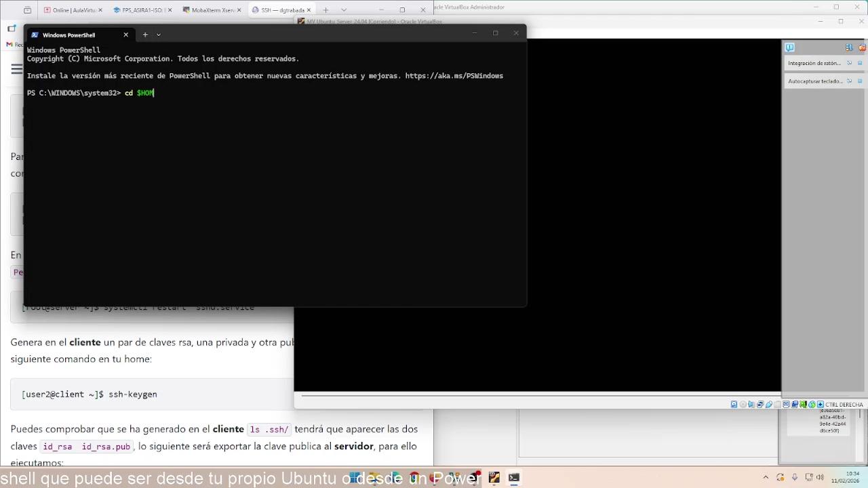
Task: Click the shared folders icon in VirtualBox status bar
Action: point(777,405)
